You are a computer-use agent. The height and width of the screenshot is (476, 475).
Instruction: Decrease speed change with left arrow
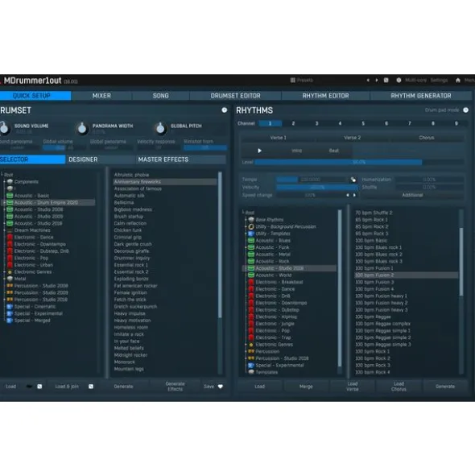348,195
